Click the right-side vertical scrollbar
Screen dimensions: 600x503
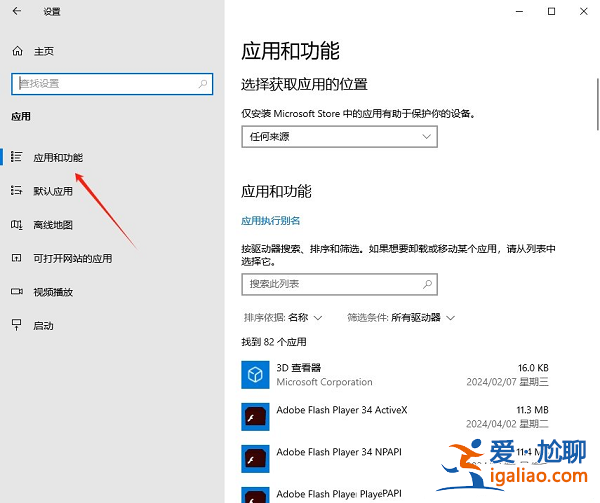point(597,104)
